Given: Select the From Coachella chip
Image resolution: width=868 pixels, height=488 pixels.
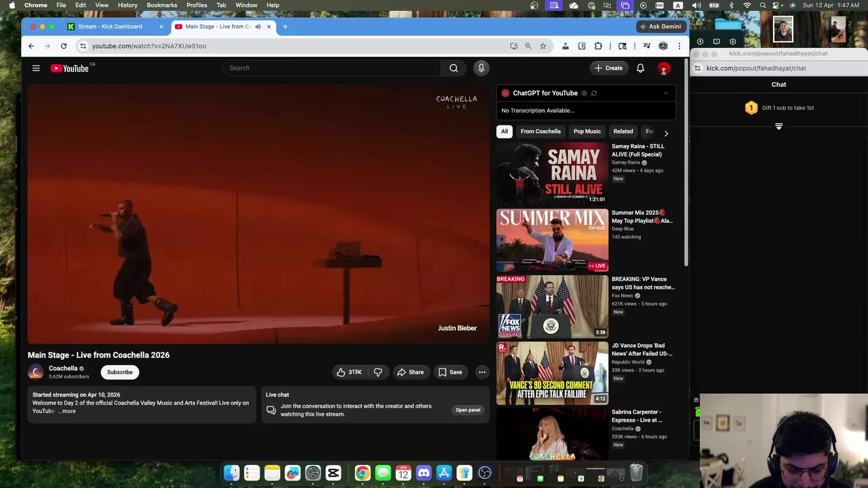Looking at the screenshot, I should (540, 131).
